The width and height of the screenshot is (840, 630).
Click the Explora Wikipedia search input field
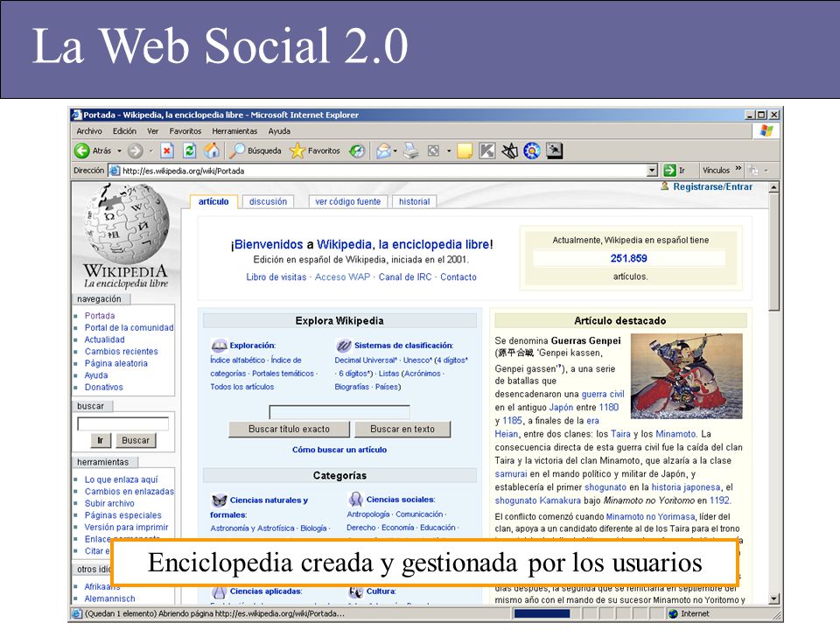pyautogui.click(x=339, y=412)
